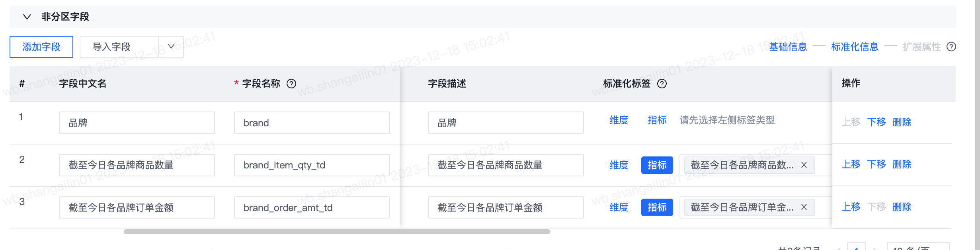
Task: Click the 添加字段 button
Action: coord(41,47)
